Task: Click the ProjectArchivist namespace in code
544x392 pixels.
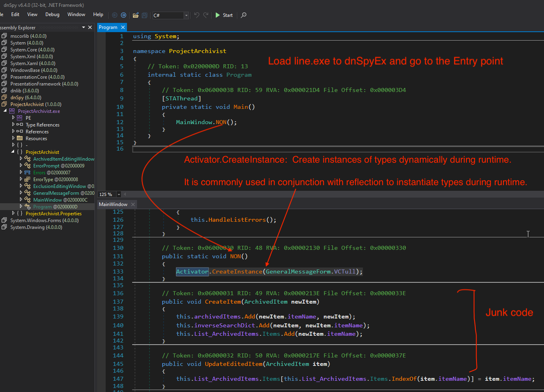Action: tap(197, 51)
